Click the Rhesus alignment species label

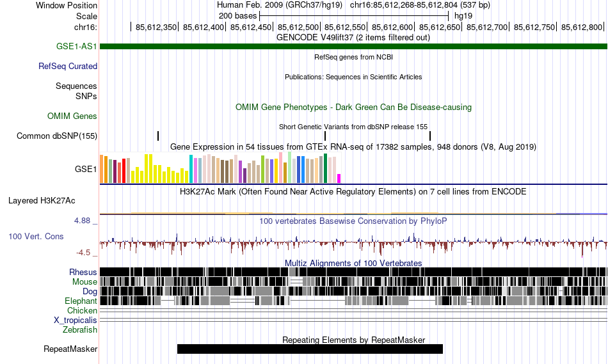[x=83, y=272]
